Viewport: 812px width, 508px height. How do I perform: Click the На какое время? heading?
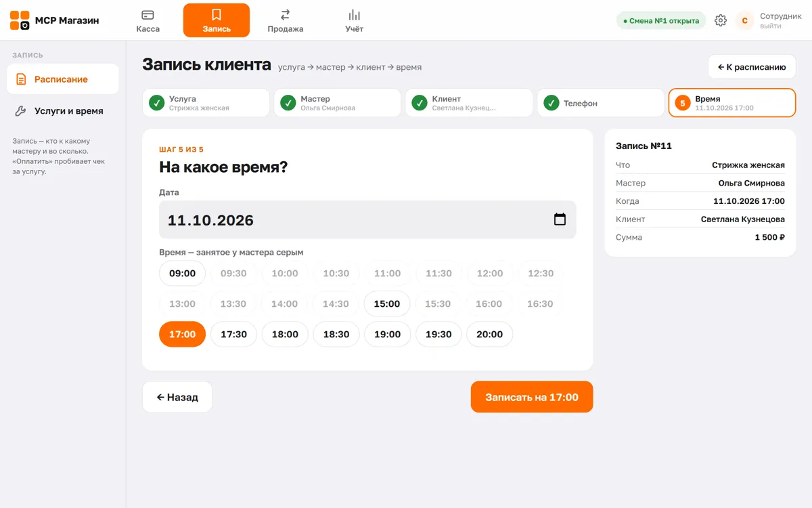(223, 167)
